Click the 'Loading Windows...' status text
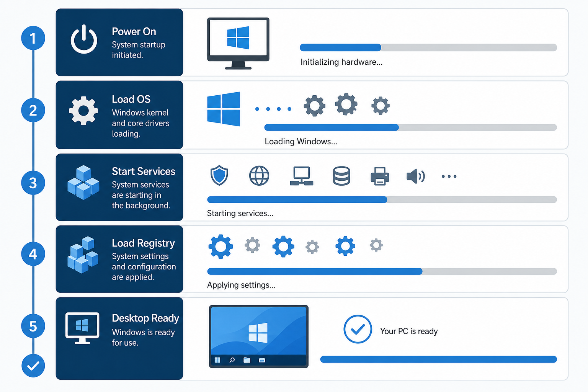 (301, 142)
